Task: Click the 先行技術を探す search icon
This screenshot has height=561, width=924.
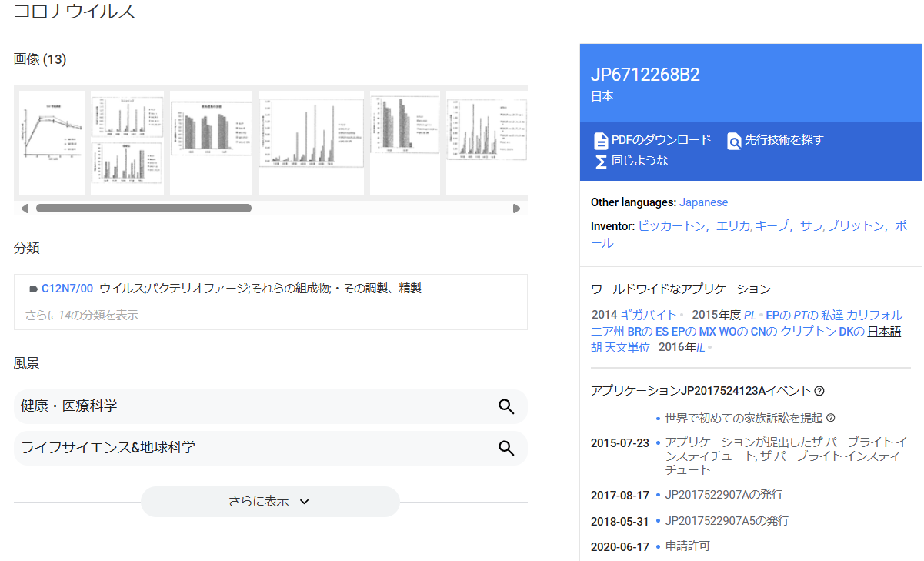Action: pyautogui.click(x=734, y=141)
